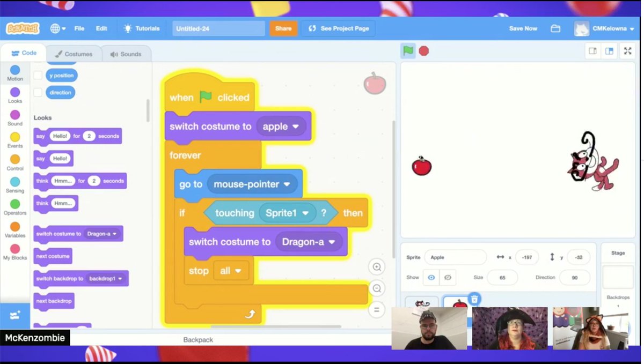Open backdrop1 dropdown in switch backdrop block

point(106,279)
